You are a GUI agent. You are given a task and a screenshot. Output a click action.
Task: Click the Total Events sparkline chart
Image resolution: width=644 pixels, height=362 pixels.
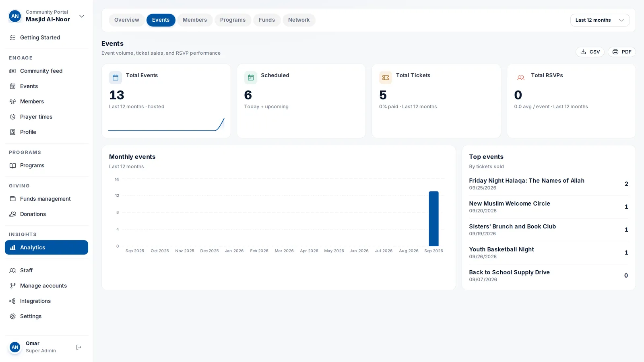click(x=166, y=124)
